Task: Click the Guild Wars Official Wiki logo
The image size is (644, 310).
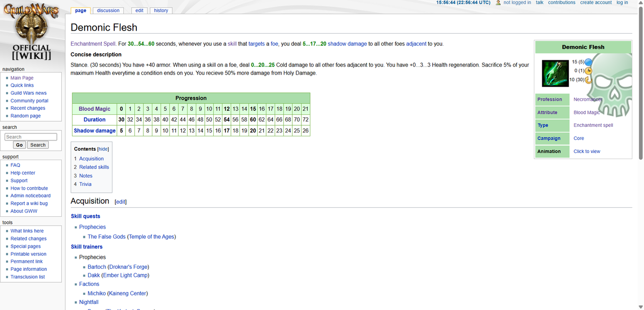Action: pos(32,32)
